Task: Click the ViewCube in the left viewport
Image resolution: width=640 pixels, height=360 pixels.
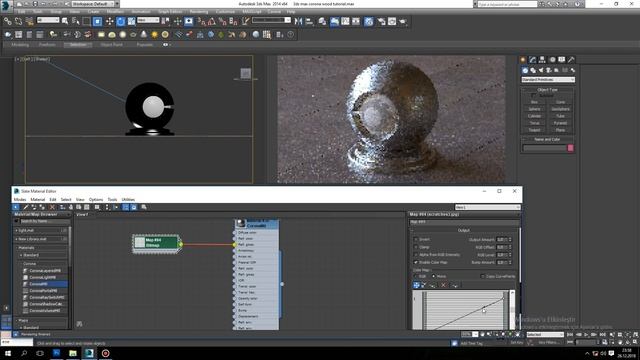Action: coord(245,73)
